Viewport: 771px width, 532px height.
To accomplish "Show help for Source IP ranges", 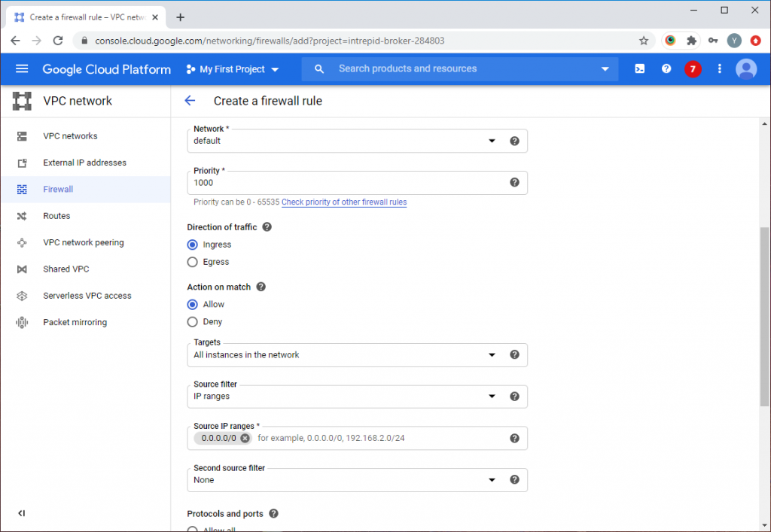I will click(514, 438).
